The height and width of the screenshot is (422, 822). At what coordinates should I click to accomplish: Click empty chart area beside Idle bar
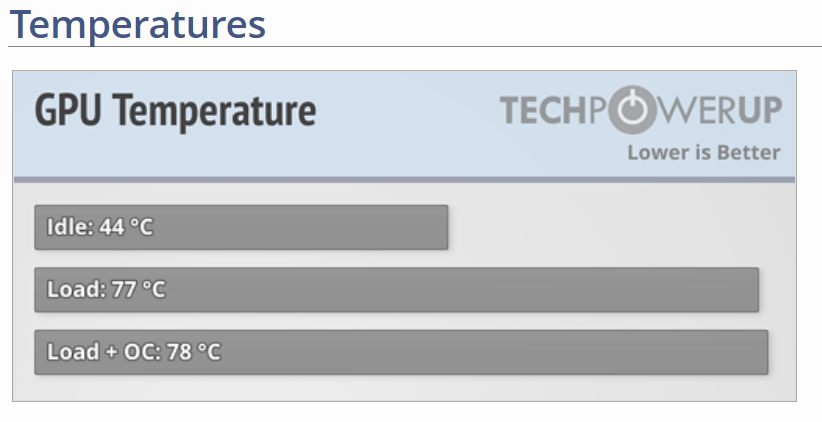(x=620, y=227)
